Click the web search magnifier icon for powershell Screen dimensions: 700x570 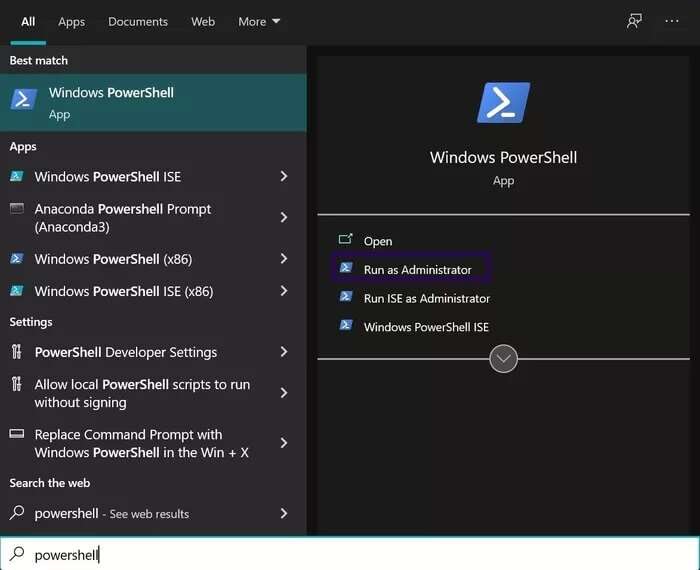17,512
